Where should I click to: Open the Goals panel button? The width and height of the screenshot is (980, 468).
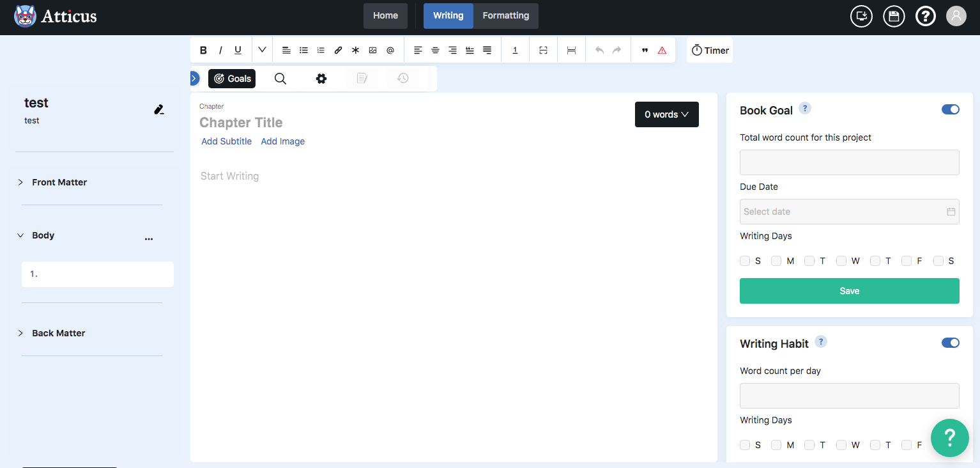(x=232, y=79)
